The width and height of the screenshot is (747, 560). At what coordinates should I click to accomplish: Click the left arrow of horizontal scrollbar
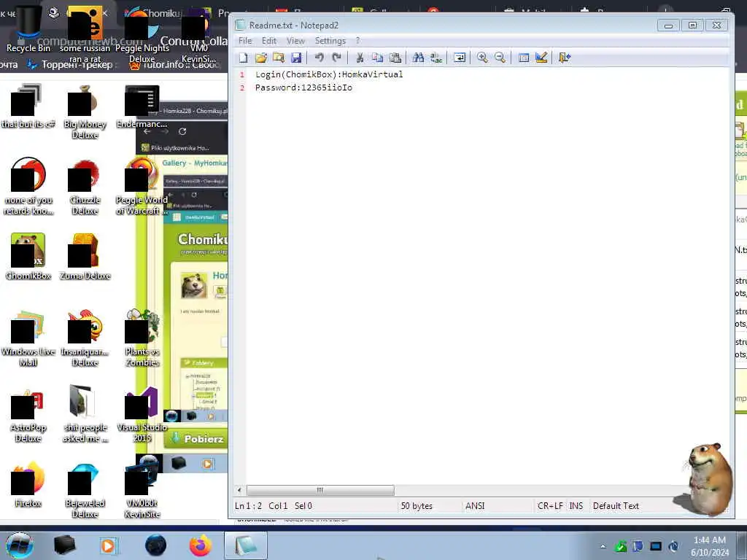(239, 490)
